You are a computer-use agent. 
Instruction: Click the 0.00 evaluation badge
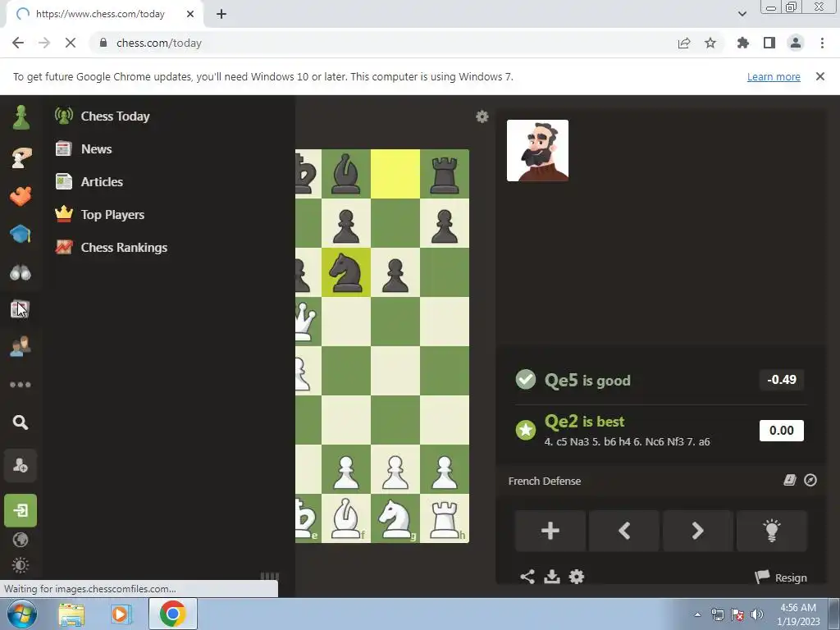point(782,431)
